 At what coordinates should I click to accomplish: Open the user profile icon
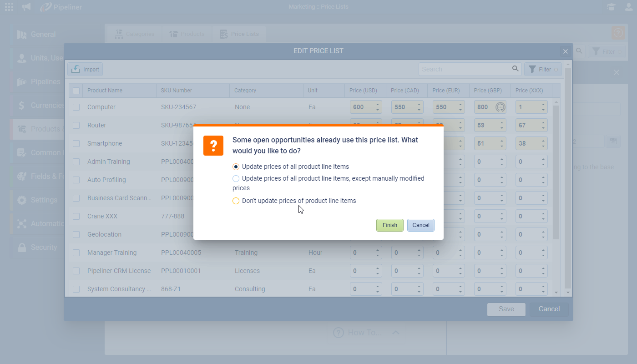point(628,7)
